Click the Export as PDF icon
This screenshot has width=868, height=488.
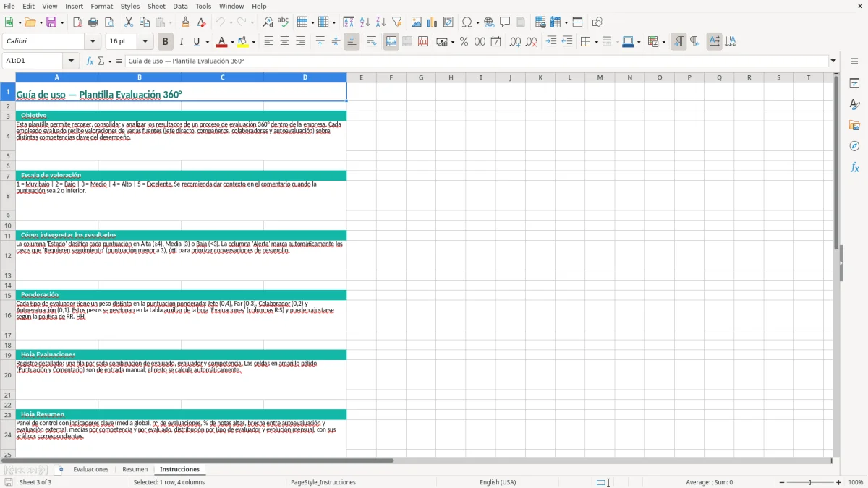pos(77,22)
